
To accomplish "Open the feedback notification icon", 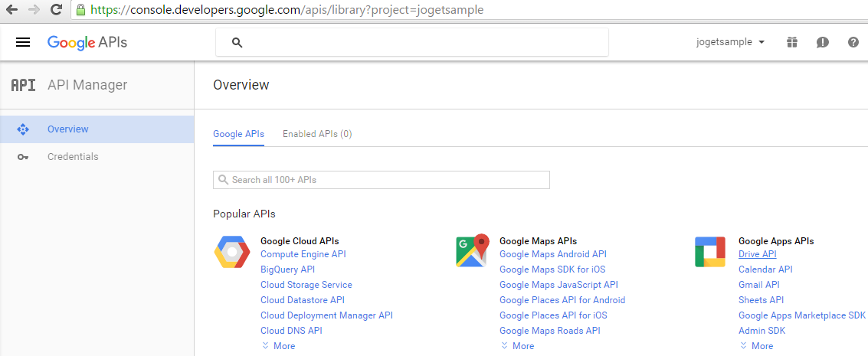I will click(x=823, y=42).
